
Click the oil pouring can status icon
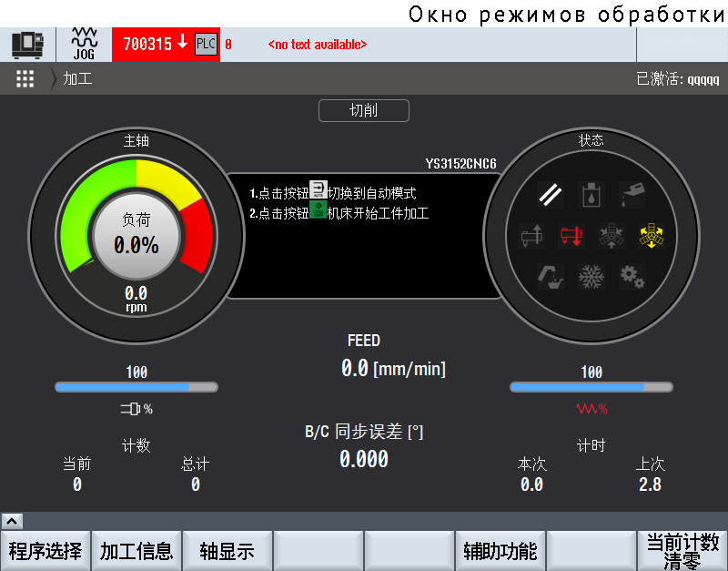pyautogui.click(x=632, y=194)
